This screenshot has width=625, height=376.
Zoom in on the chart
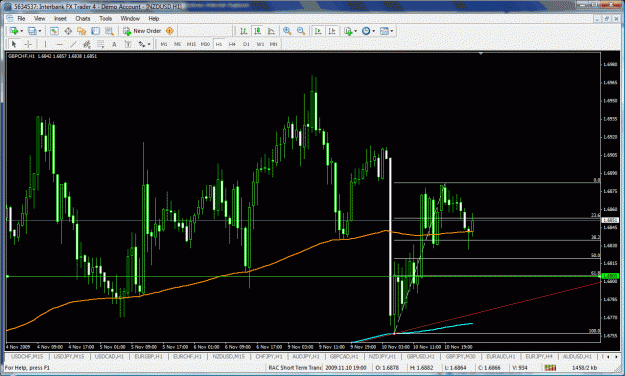(x=287, y=31)
